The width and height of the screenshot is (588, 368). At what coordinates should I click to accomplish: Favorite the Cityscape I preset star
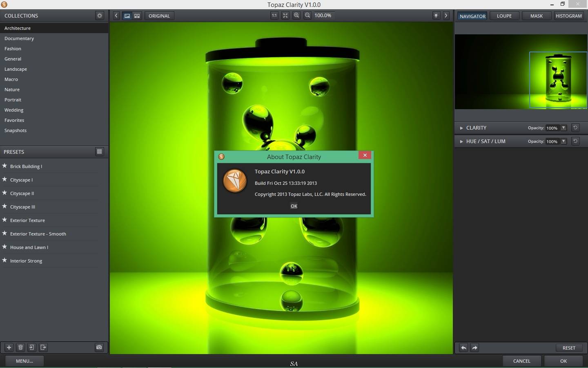click(4, 179)
